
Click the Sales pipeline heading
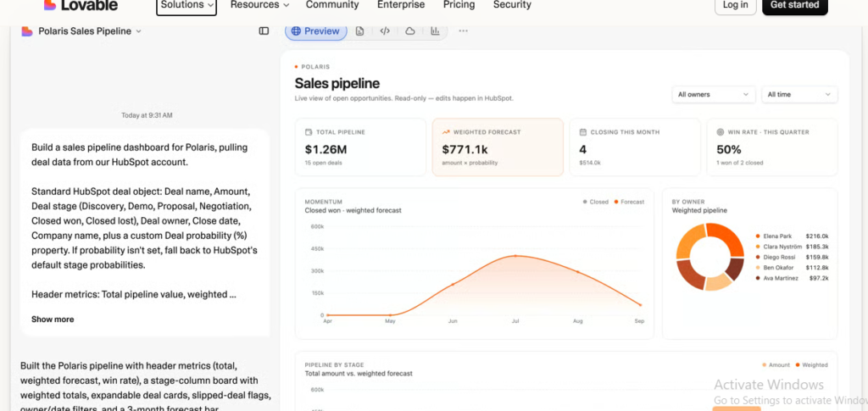tap(337, 84)
